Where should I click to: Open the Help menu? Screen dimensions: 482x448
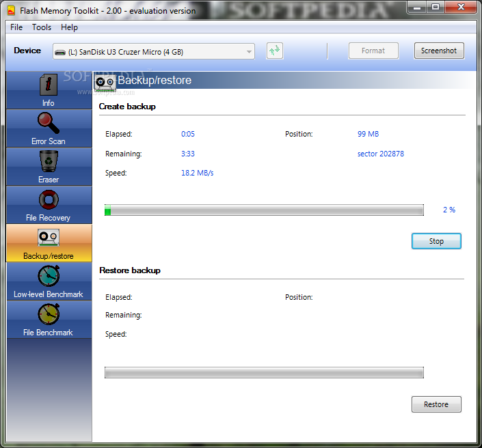[x=69, y=27]
